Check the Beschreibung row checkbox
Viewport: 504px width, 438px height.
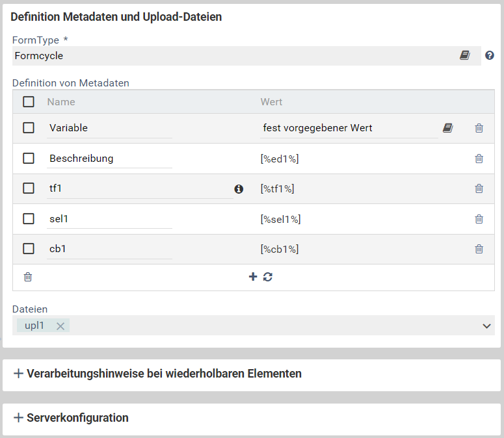[x=29, y=159]
